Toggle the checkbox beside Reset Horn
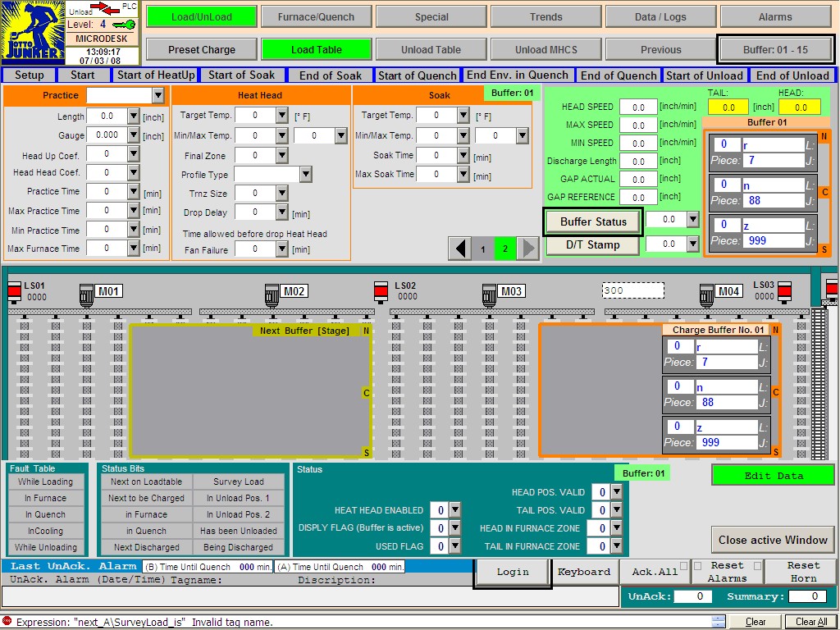Image resolution: width=840 pixels, height=630 pixels. [757, 565]
